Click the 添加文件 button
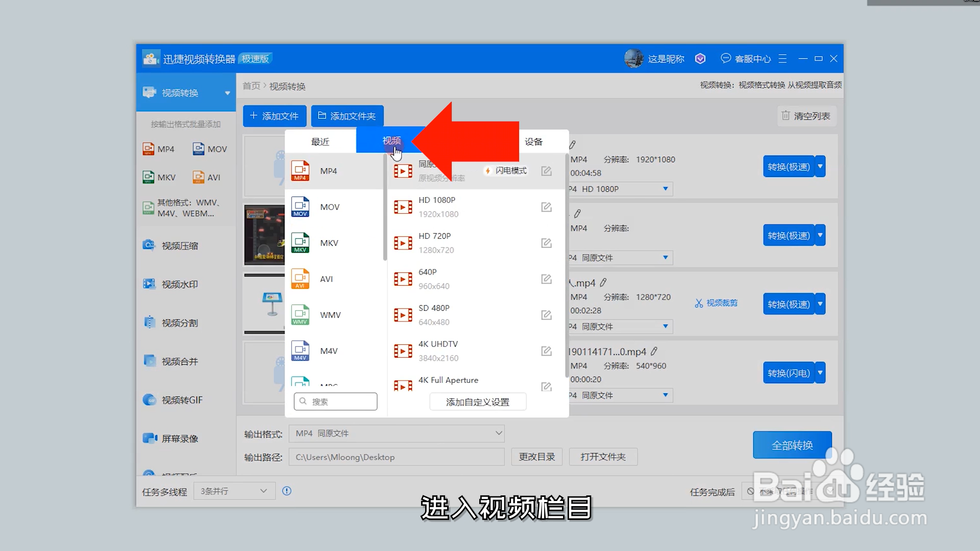 (x=275, y=116)
